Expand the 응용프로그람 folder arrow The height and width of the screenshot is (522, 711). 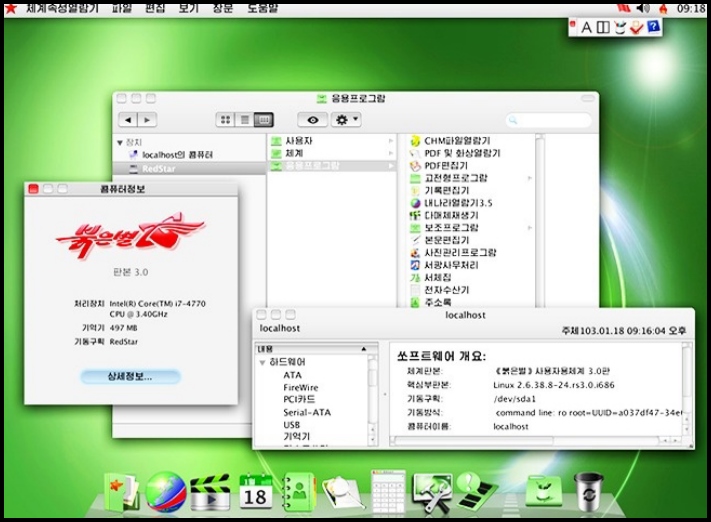pos(391,166)
